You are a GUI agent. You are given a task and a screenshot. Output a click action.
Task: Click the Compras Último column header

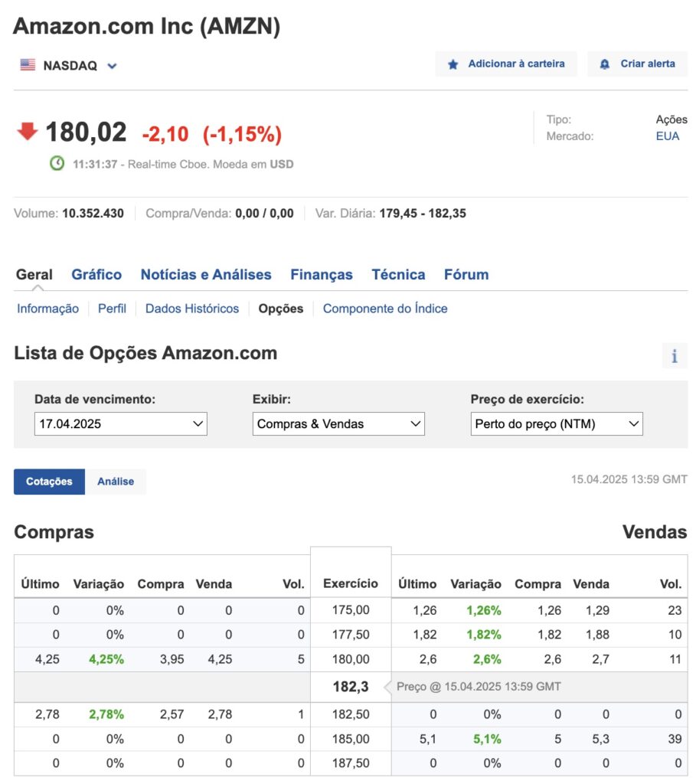click(x=40, y=584)
